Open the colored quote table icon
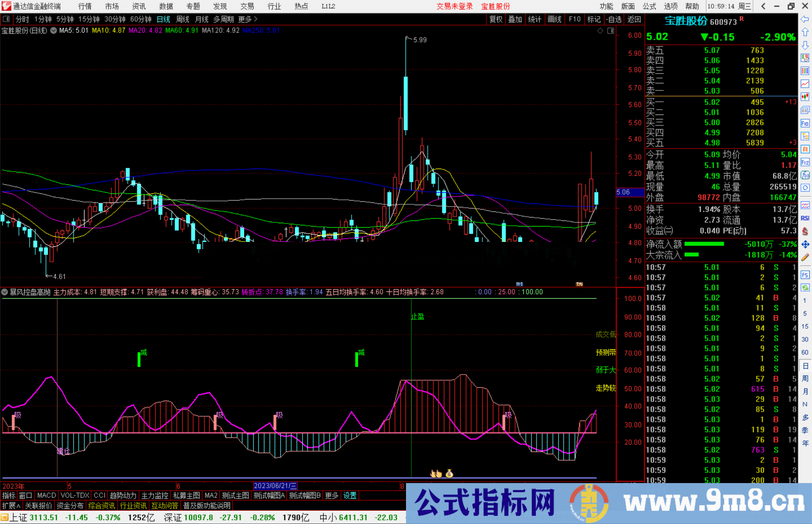The image size is (812, 524). 805,71
